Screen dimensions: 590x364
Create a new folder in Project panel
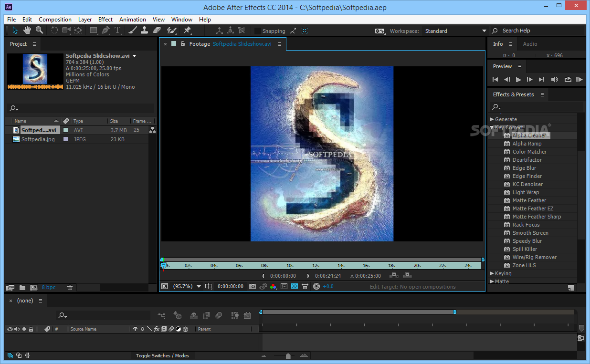[22, 288]
